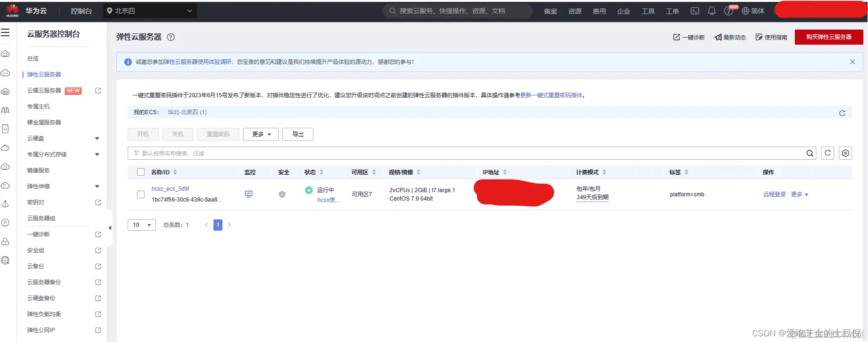Click the running status green icon
Viewport: 868px width, 342px height.
pyautogui.click(x=309, y=190)
